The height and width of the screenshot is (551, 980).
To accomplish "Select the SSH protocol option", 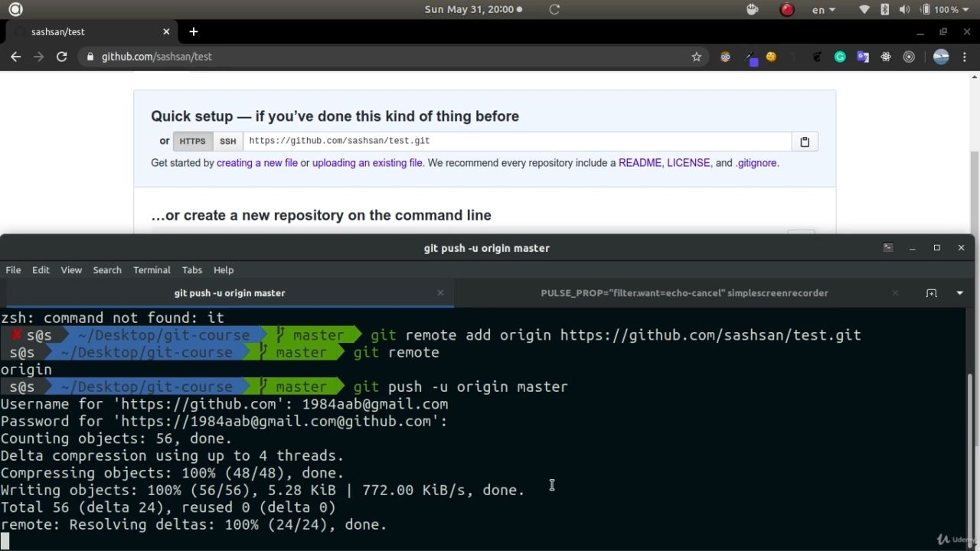I will click(227, 142).
